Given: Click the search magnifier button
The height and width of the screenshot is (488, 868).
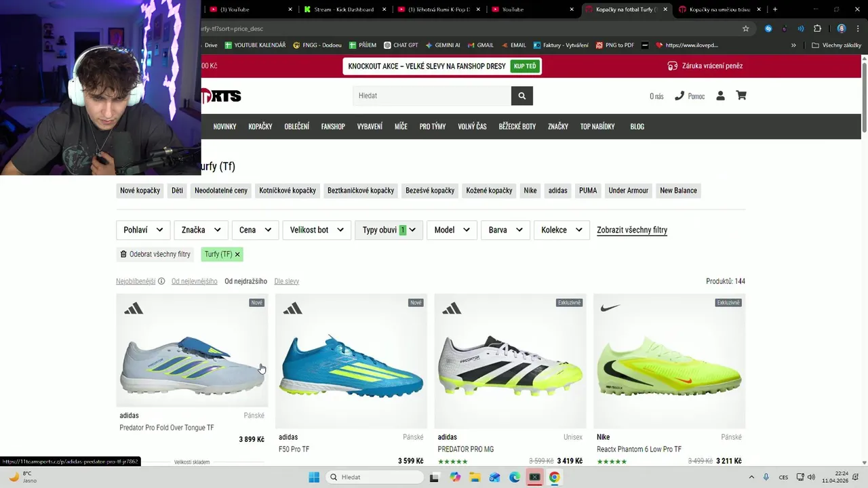Looking at the screenshot, I should coord(521,96).
